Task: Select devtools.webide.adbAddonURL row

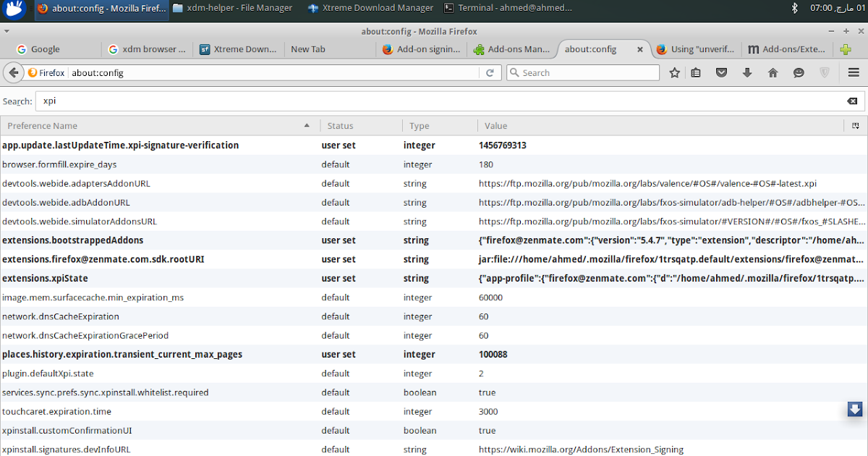Action: tap(434, 202)
